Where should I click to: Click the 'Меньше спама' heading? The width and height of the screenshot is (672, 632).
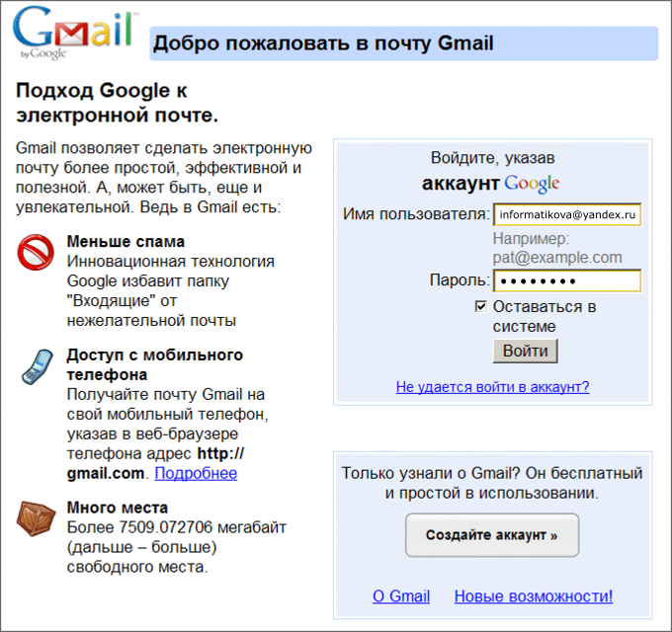tap(126, 242)
